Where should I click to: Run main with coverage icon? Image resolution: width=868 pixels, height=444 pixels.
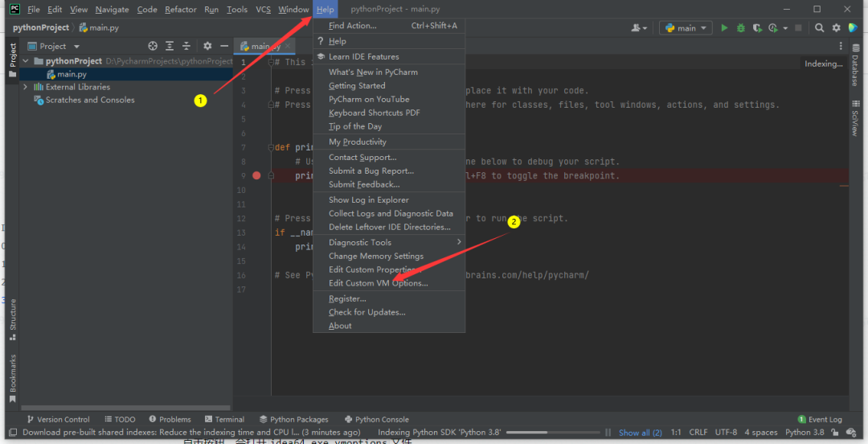[x=757, y=27]
